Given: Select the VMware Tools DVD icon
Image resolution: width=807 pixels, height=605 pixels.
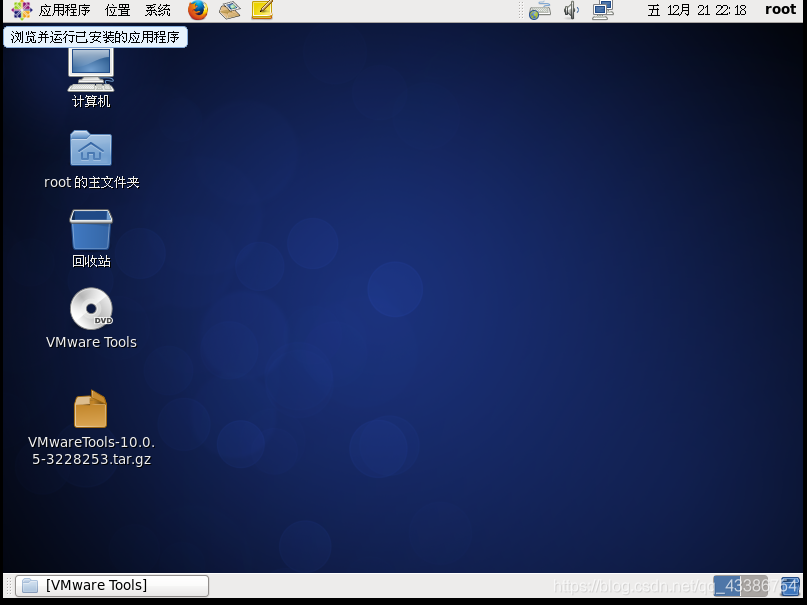Looking at the screenshot, I should click(92, 308).
